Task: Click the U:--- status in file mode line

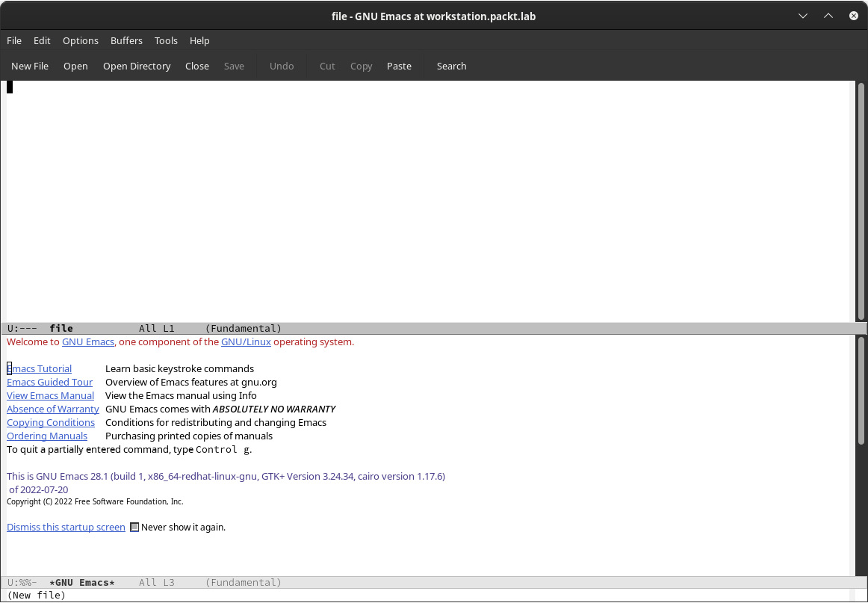Action: coord(22,328)
